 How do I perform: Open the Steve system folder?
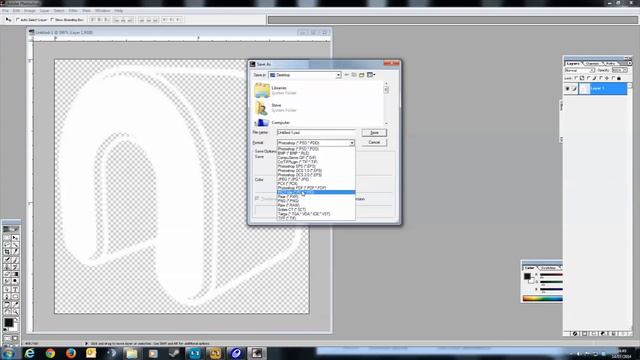(x=276, y=108)
